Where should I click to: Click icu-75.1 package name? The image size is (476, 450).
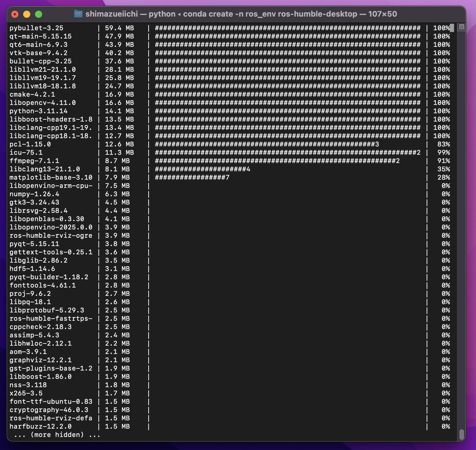26,152
